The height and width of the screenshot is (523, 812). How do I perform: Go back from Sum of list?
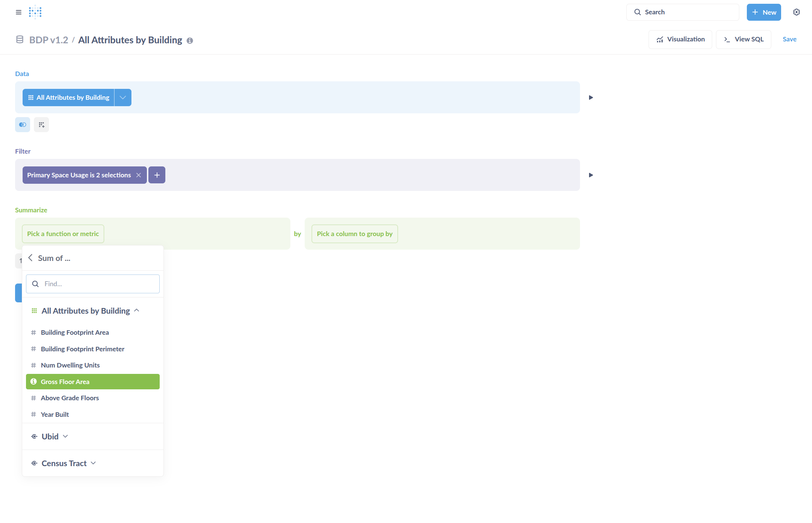pyautogui.click(x=31, y=258)
